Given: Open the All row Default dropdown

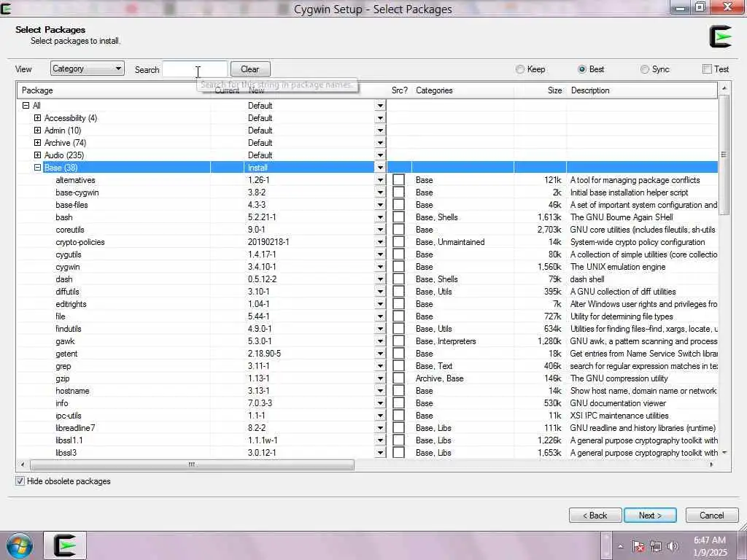Looking at the screenshot, I should pos(380,106).
